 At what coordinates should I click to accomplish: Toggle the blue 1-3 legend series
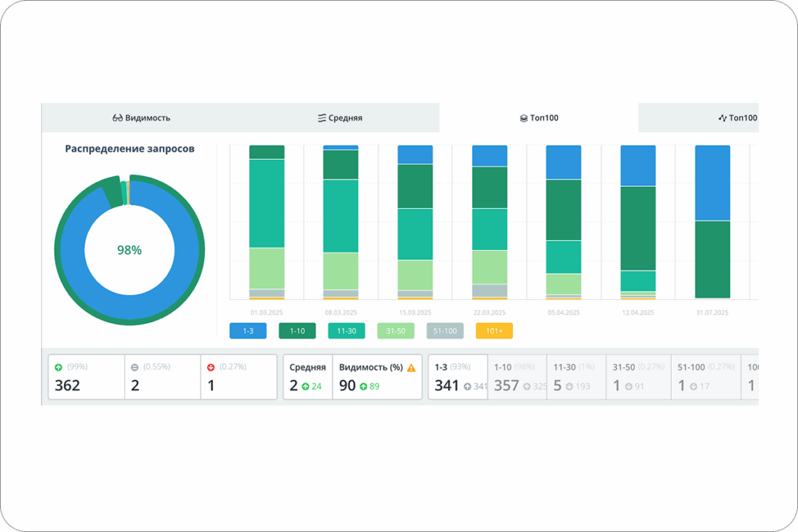coord(248,330)
